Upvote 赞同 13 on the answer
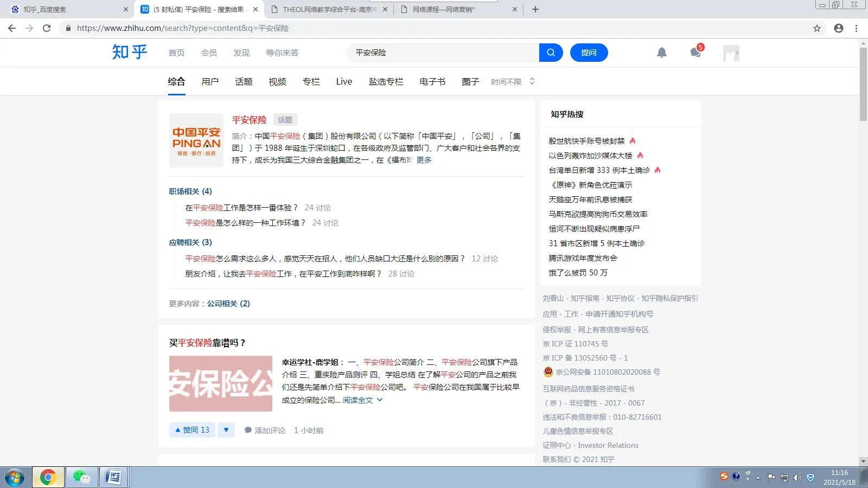 coord(192,430)
